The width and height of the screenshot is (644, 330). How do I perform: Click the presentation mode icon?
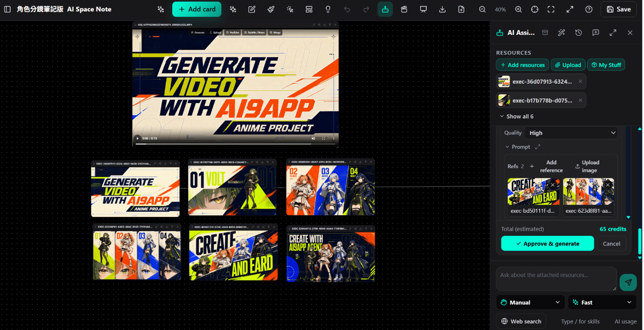coord(423,9)
